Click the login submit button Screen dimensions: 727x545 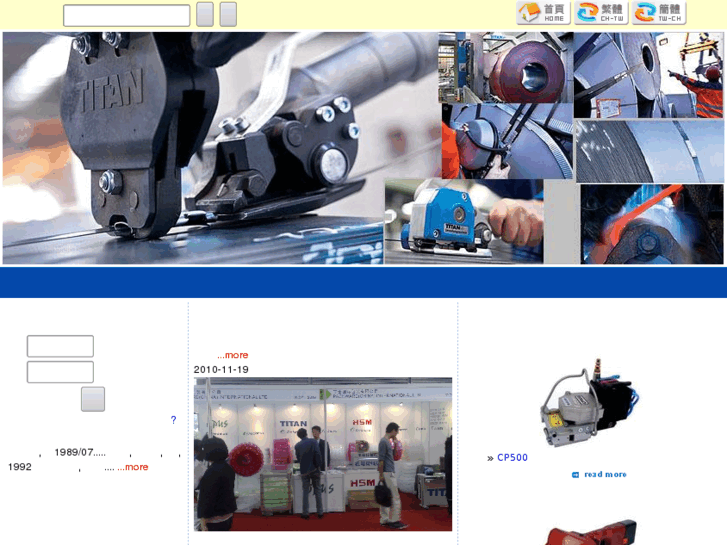(93, 399)
